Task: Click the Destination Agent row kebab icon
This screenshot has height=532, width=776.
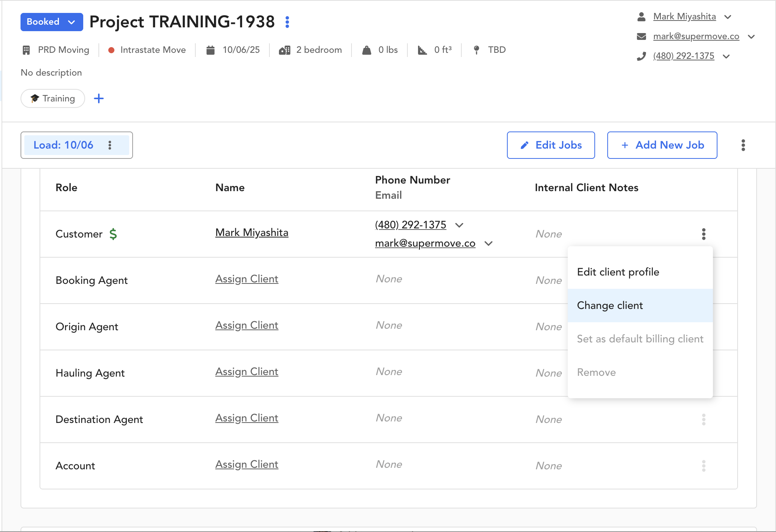Action: click(x=703, y=420)
